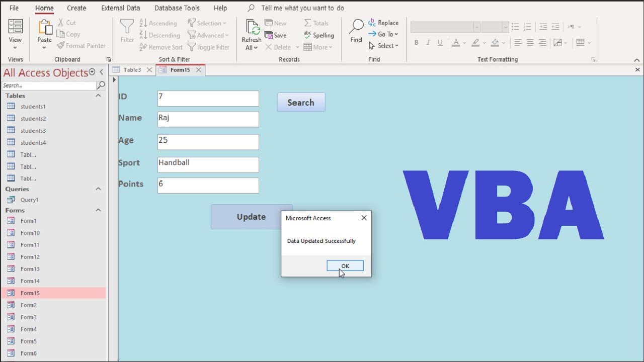Switch to the Database Tools tab
The width and height of the screenshot is (644, 362).
coord(177,8)
